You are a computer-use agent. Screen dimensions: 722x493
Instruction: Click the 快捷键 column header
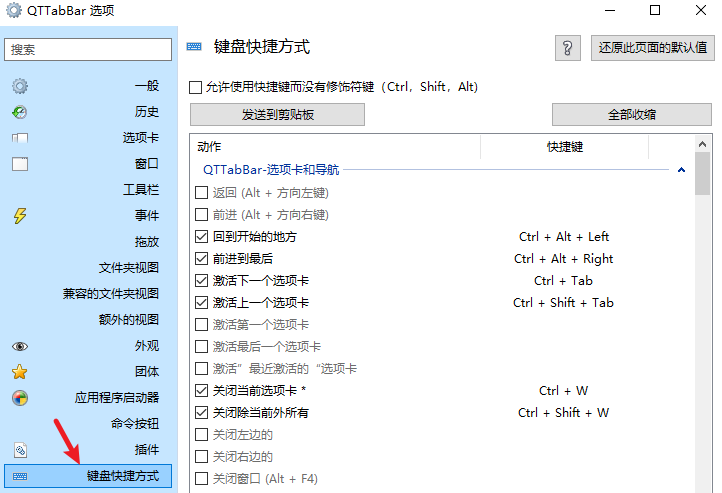click(x=565, y=147)
